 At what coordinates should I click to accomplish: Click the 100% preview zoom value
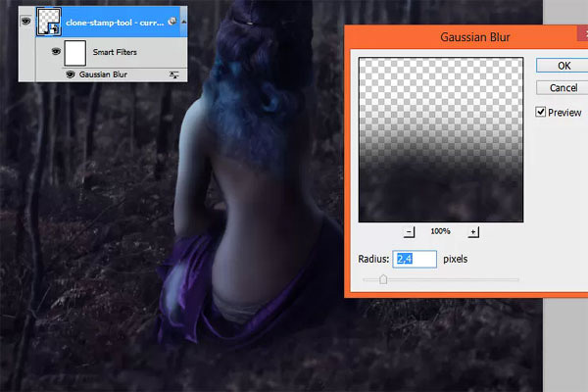[440, 231]
